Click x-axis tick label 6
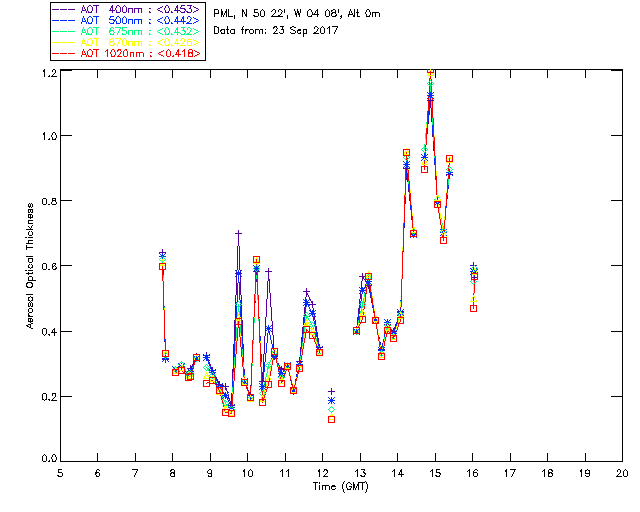This screenshot has height=512, width=640. (98, 473)
